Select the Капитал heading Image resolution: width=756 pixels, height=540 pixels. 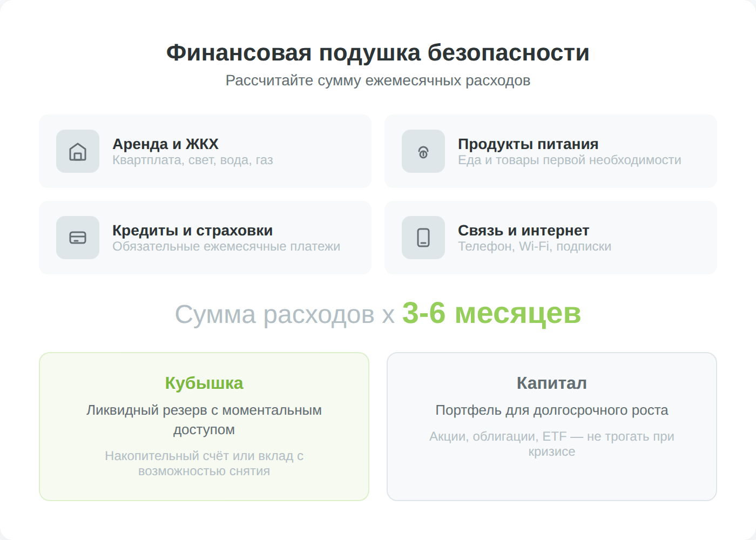point(551,383)
